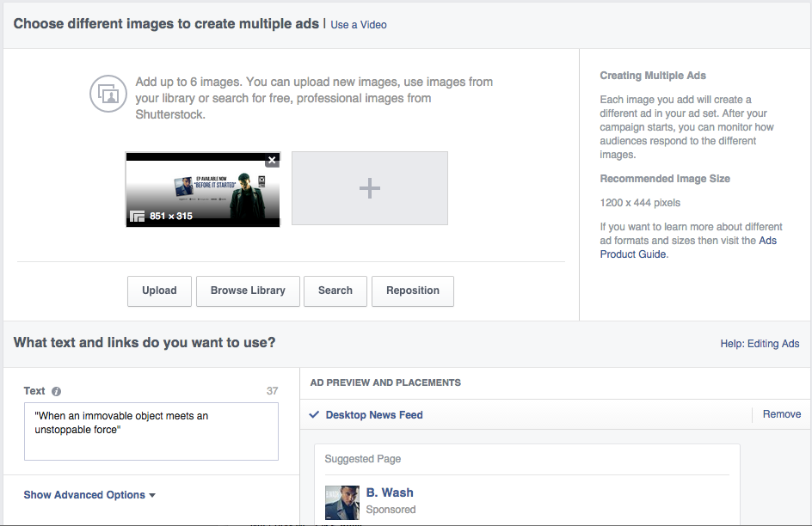The width and height of the screenshot is (812, 526).
Task: Open the Help: Editing Ads link
Action: pyautogui.click(x=760, y=344)
